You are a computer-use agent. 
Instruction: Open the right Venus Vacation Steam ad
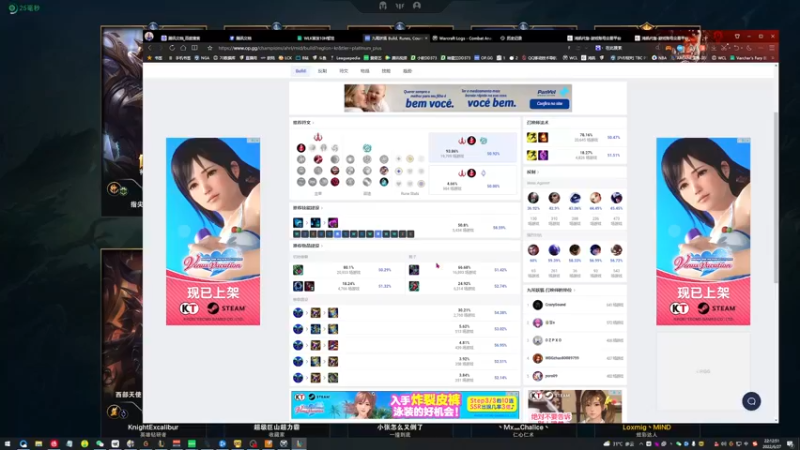[703, 231]
